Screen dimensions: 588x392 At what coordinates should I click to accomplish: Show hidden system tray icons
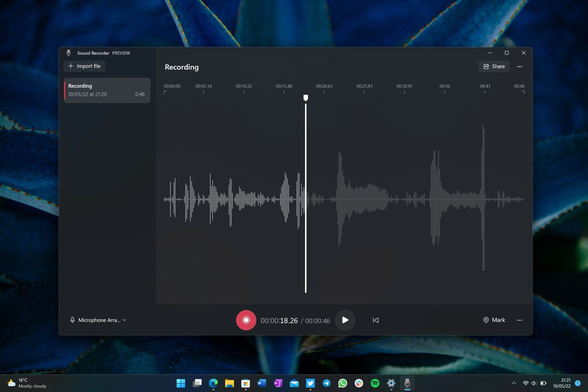(x=514, y=383)
